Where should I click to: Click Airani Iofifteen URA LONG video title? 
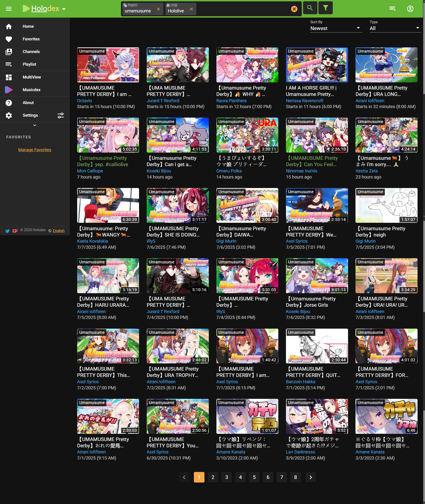(381, 91)
